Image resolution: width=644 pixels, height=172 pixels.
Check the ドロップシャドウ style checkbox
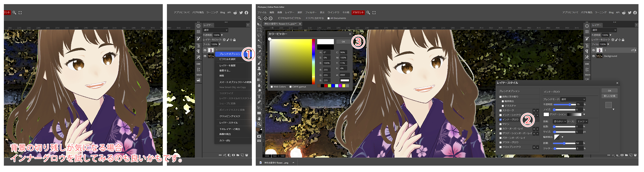[500, 147]
